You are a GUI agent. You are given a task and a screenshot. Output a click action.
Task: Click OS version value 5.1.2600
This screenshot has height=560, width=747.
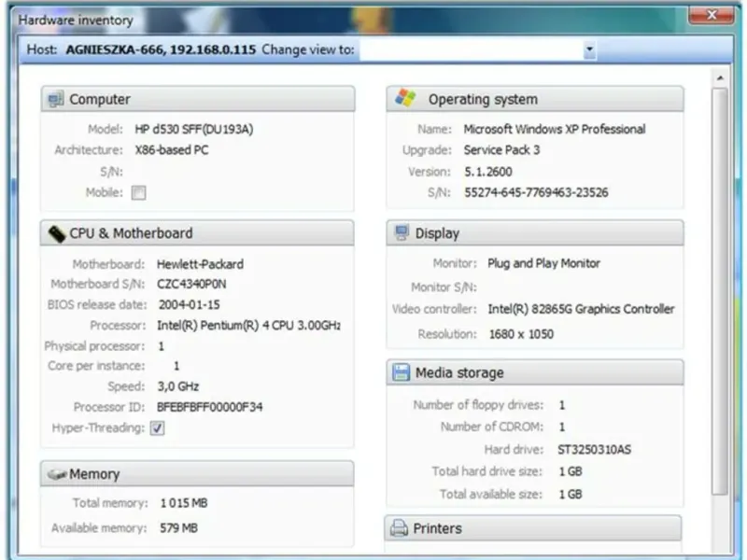tap(488, 172)
